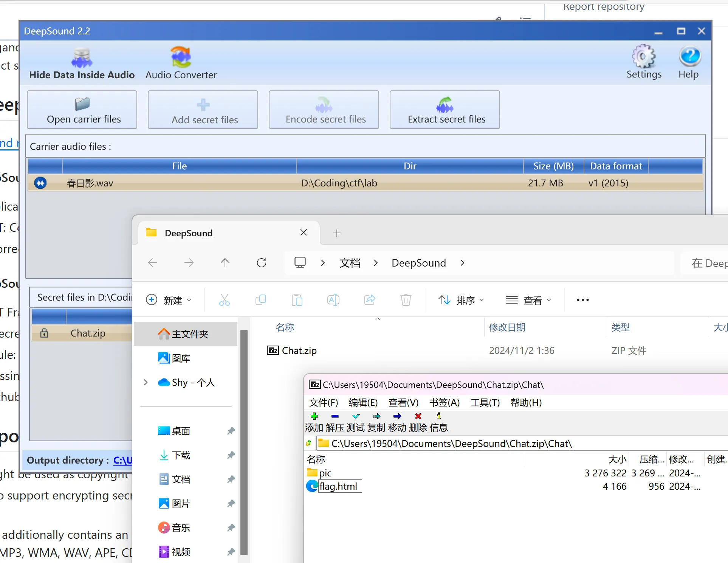The height and width of the screenshot is (563, 728).
Task: Click Open carrier files
Action: pyautogui.click(x=82, y=110)
